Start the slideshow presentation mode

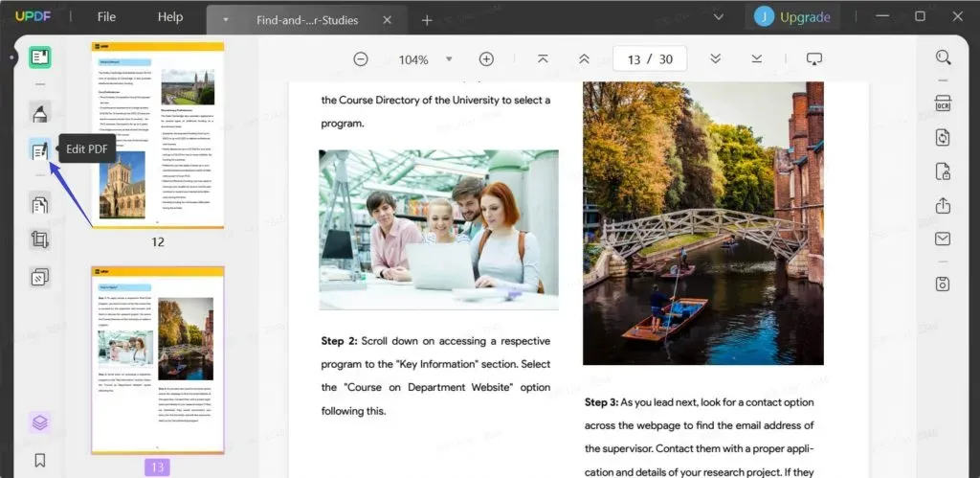(814, 59)
